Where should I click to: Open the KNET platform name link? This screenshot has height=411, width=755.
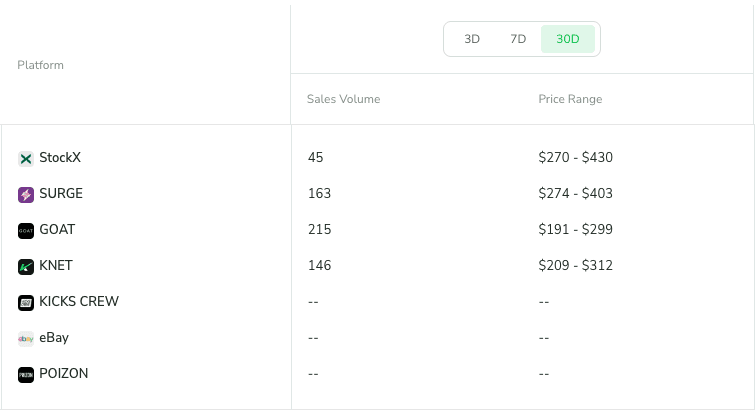[56, 266]
